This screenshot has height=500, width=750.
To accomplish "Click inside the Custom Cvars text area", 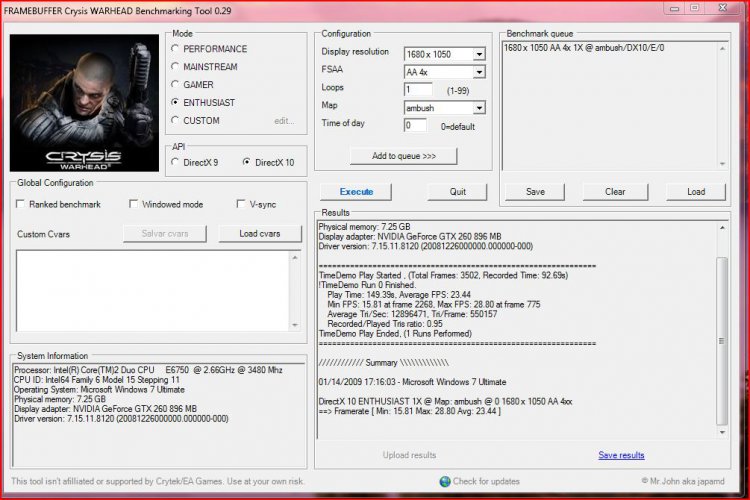I will point(152,291).
